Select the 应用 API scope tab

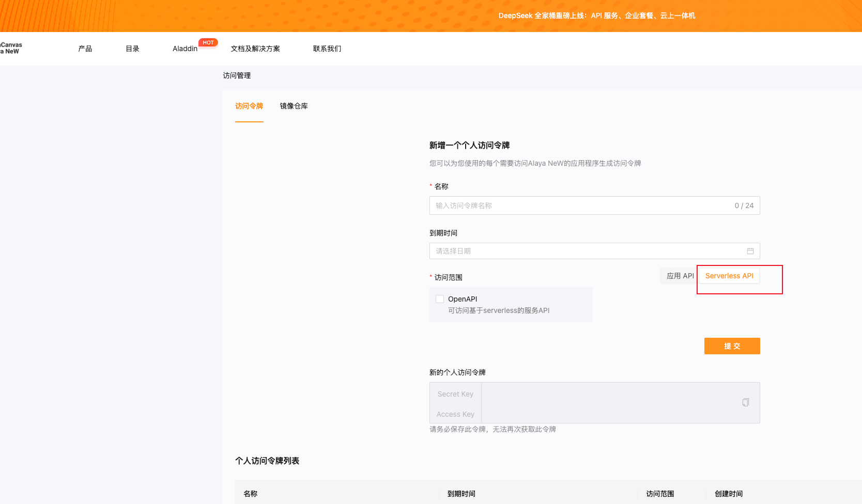(680, 276)
